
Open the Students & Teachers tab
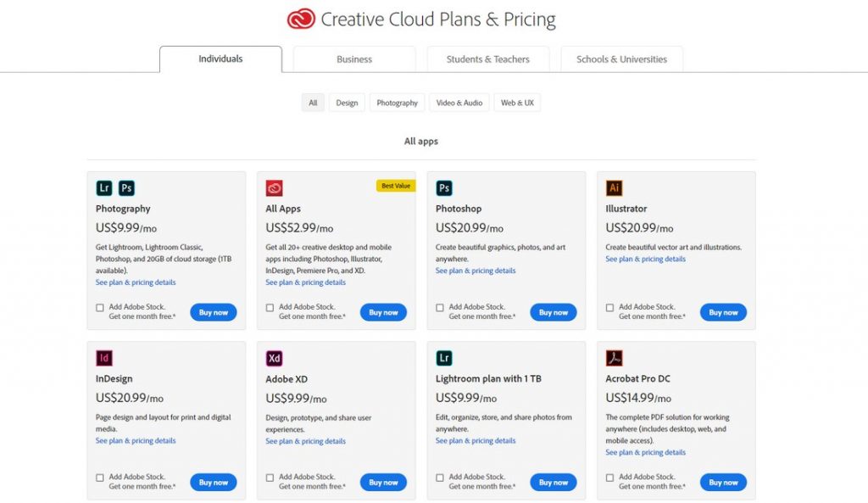click(x=488, y=59)
